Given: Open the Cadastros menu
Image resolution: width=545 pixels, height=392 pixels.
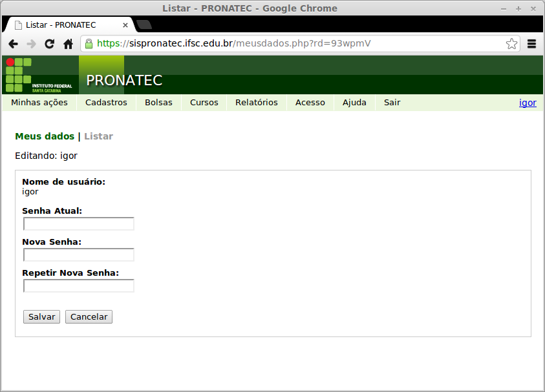Looking at the screenshot, I should (105, 102).
